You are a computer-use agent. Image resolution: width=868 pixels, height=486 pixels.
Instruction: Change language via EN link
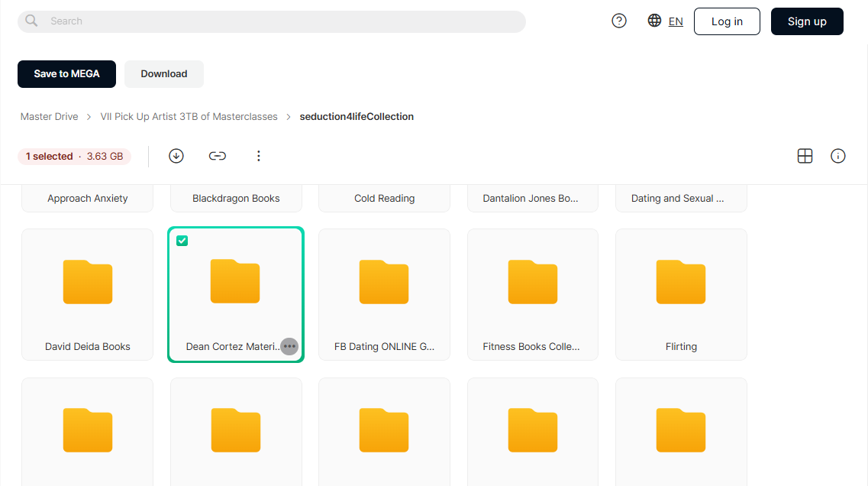point(676,21)
